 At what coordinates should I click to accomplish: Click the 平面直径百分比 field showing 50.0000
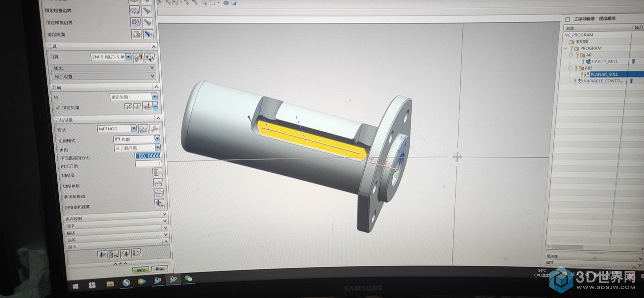pyautogui.click(x=148, y=156)
